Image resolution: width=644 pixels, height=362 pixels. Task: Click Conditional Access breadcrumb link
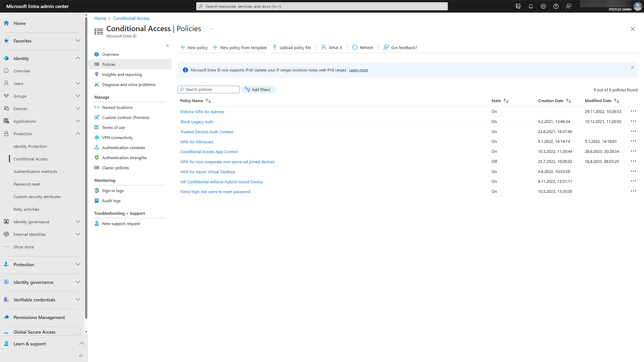pyautogui.click(x=131, y=18)
